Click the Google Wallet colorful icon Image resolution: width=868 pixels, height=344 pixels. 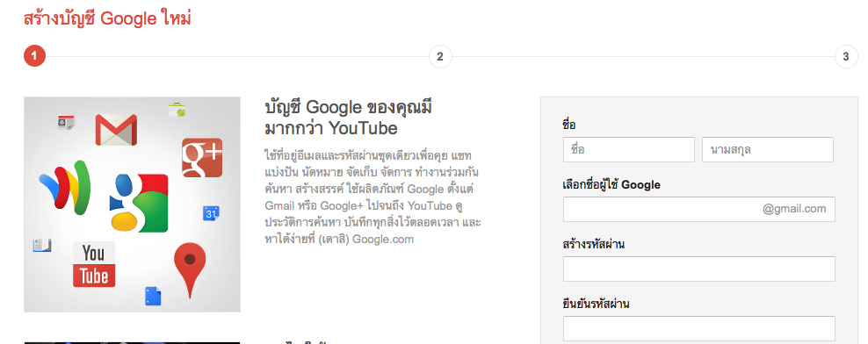click(65, 187)
